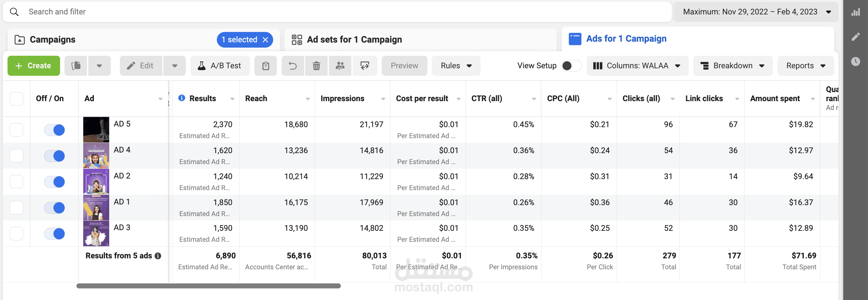Switch to the Campaigns tab
868x300 pixels.
click(x=53, y=40)
